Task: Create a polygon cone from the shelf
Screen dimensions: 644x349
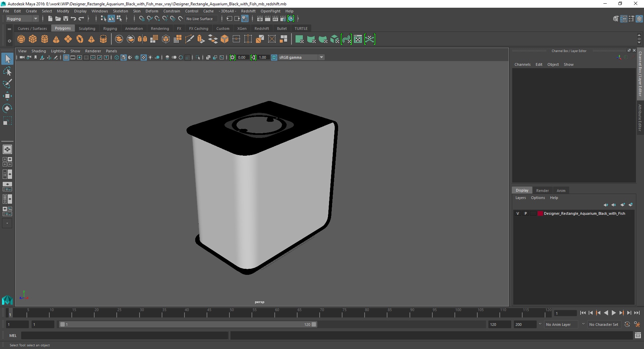Action: coord(56,39)
